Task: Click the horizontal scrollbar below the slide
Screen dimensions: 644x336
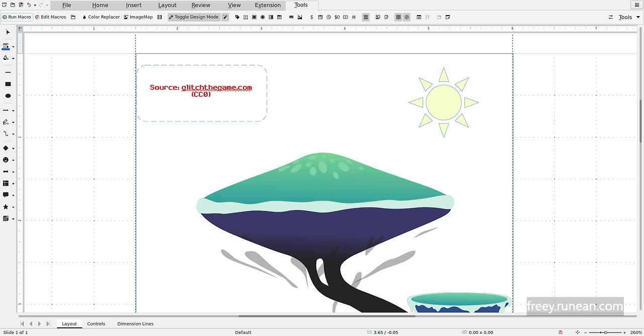Action: click(x=322, y=316)
